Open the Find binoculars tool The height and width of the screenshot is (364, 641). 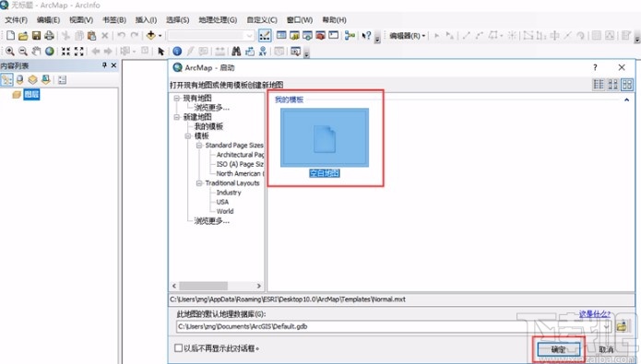coord(236,51)
